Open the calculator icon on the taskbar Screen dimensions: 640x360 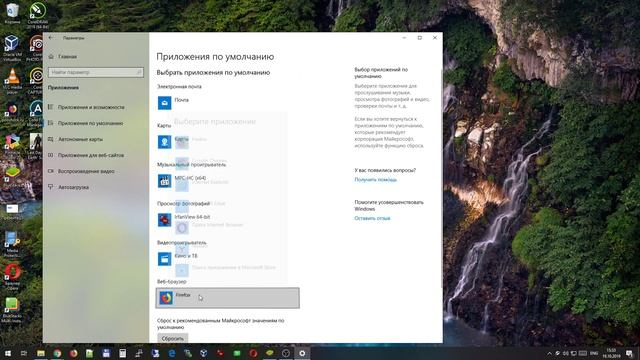[122, 353]
